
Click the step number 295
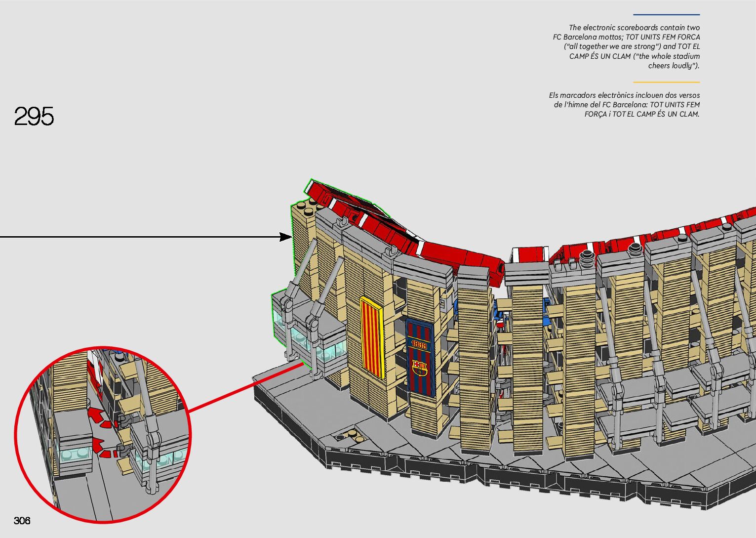pos(34,117)
